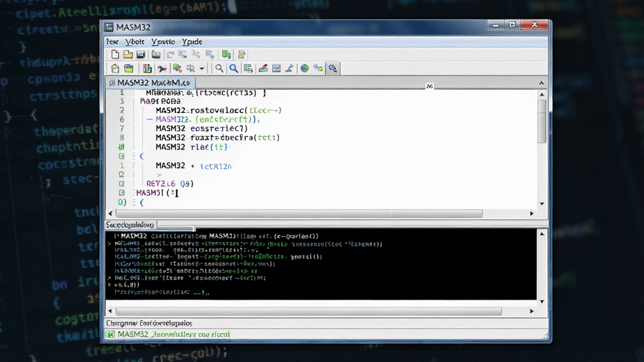Open the 'Ypaclo' menu
Image resolution: width=644 pixels, height=362 pixels.
[163, 42]
